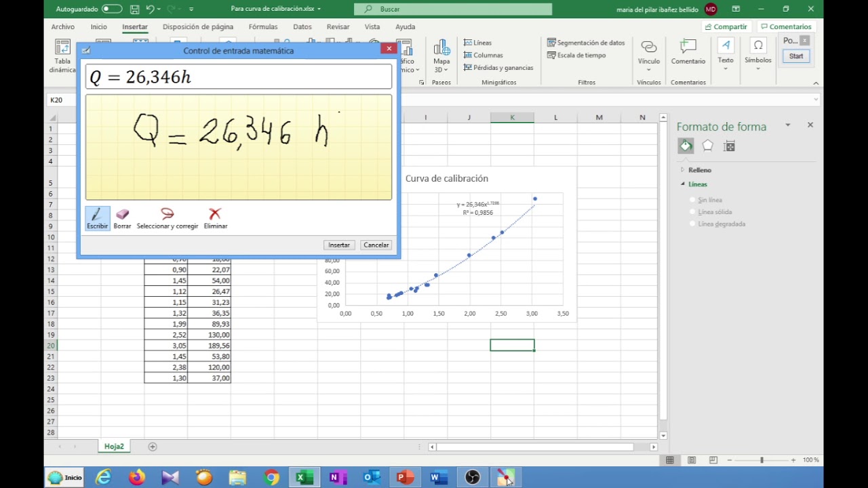This screenshot has width=868, height=488.
Task: Switch to the Disposición de página tab
Action: click(x=198, y=26)
